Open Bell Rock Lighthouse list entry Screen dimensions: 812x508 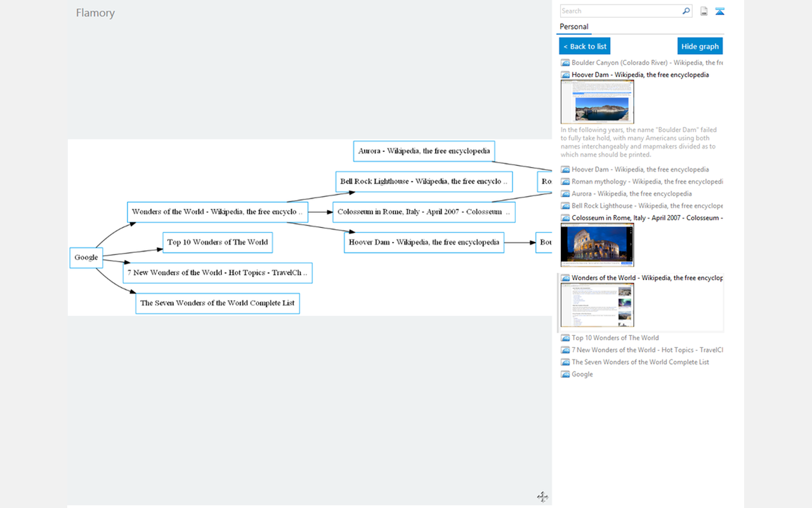pos(647,206)
